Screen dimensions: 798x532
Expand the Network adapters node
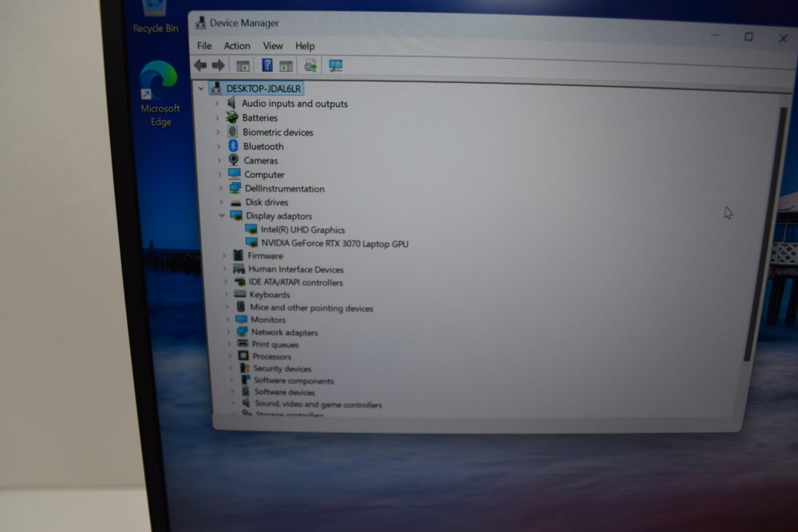click(228, 332)
